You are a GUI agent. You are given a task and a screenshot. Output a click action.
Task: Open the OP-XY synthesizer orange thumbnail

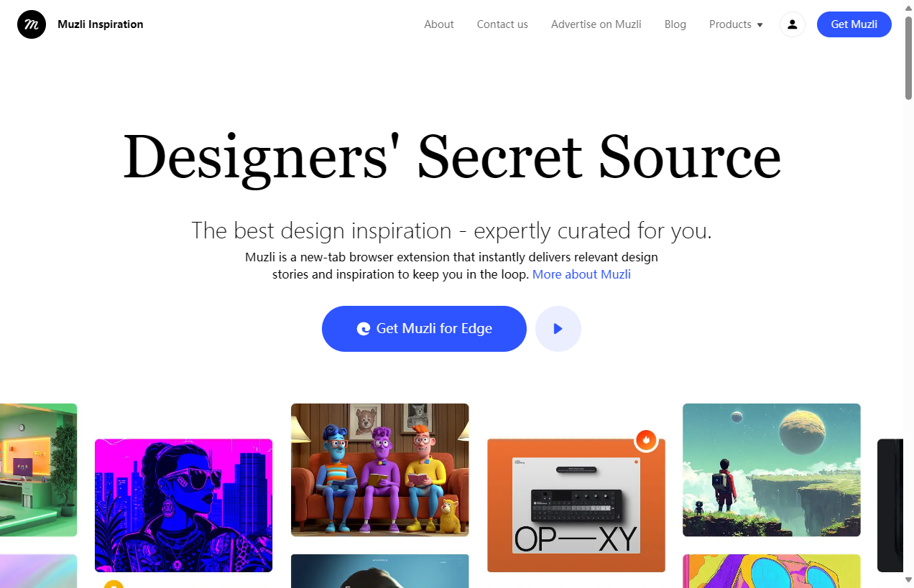[x=576, y=505]
